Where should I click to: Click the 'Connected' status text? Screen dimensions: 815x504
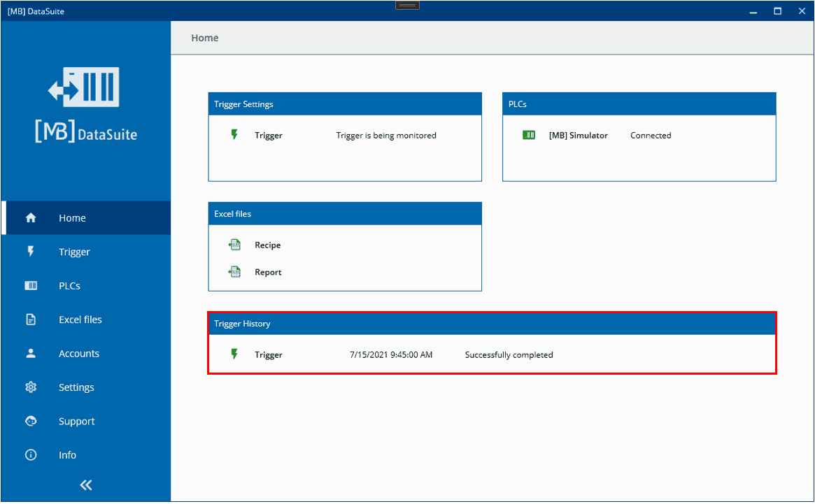[651, 135]
